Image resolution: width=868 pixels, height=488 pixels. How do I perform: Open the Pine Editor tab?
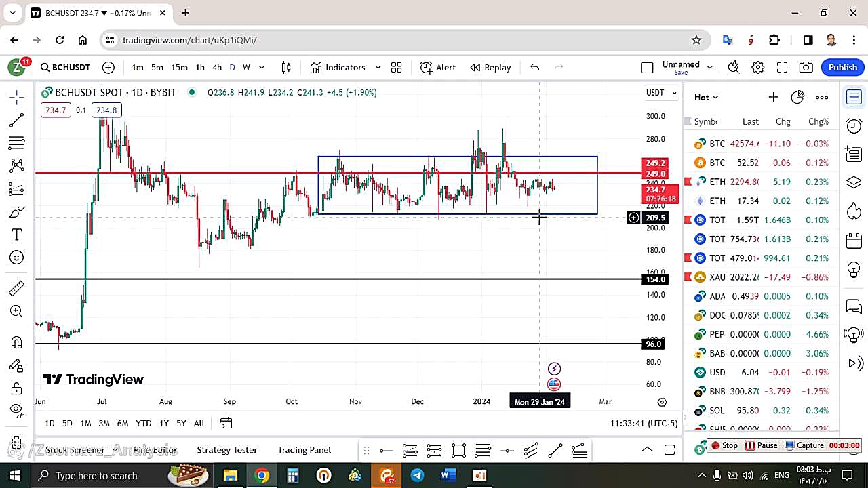coord(155,450)
